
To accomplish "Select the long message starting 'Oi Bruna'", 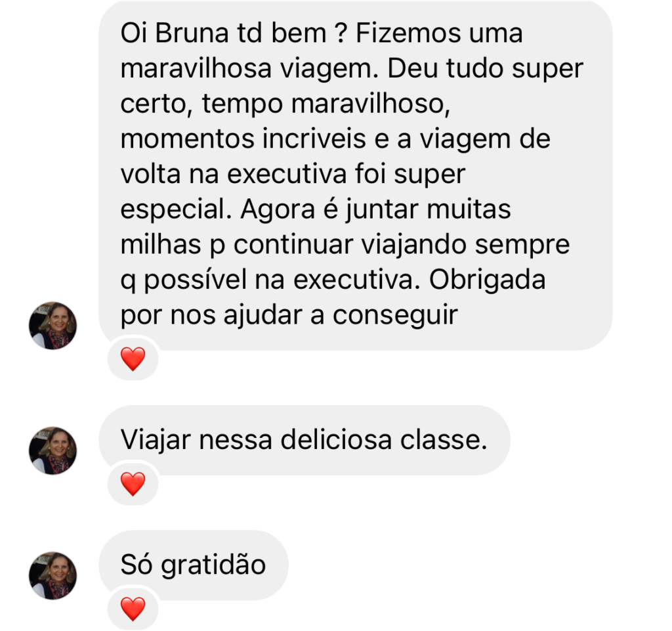I will pyautogui.click(x=355, y=175).
